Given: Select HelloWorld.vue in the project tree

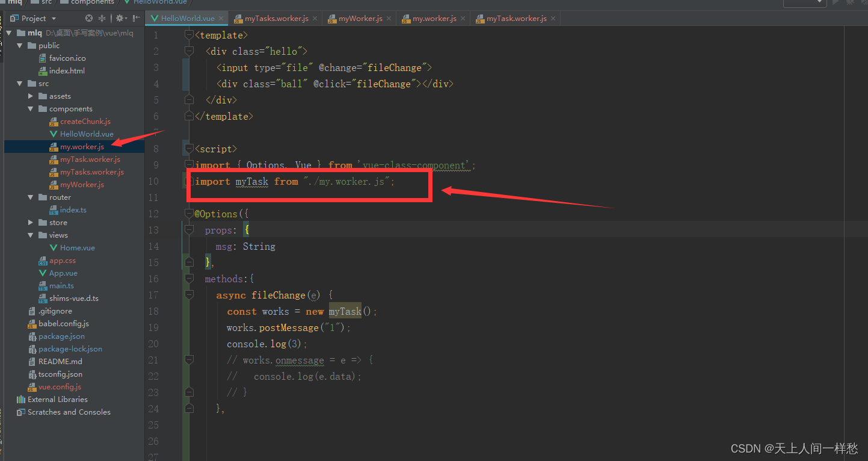Looking at the screenshot, I should coord(81,134).
